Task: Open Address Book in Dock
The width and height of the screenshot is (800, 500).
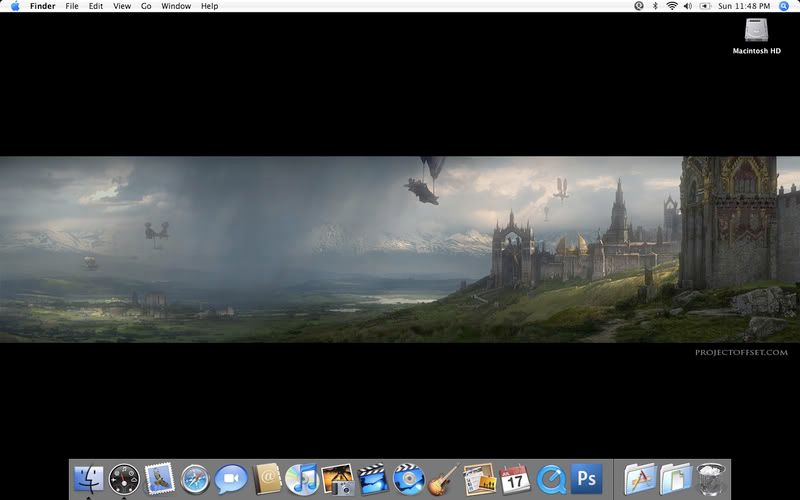Action: click(x=267, y=479)
